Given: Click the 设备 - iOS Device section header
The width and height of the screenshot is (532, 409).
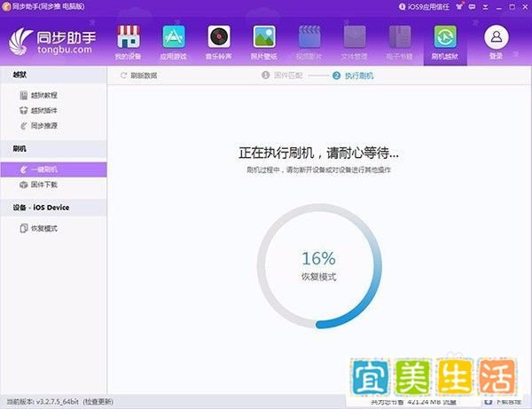Looking at the screenshot, I should (53, 208).
